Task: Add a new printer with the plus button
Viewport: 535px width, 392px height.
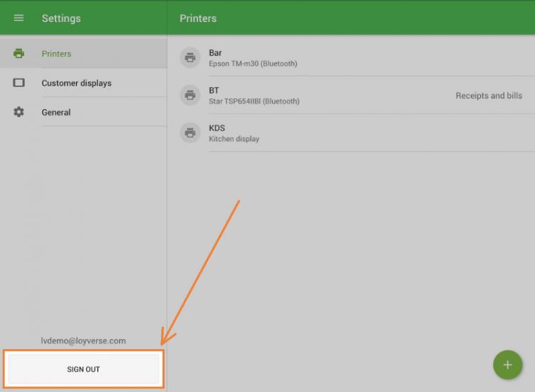Action: pos(507,364)
